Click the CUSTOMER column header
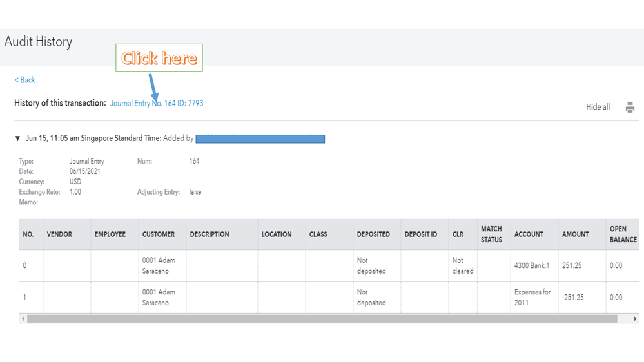Viewport: 644px width, 362px height. click(159, 234)
